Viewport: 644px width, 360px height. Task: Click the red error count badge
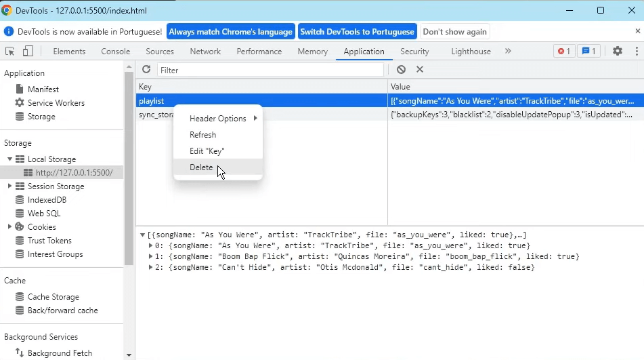coord(563,52)
